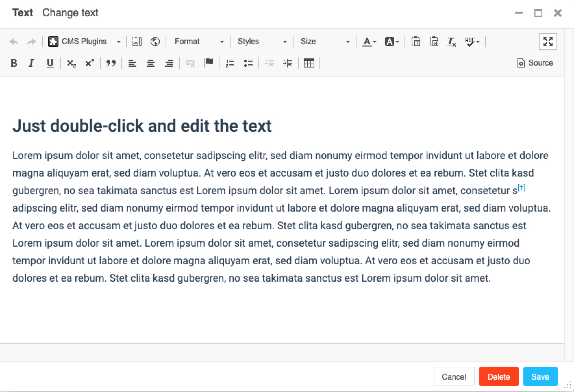The width and height of the screenshot is (574, 392).
Task: Insert a numbered list
Action: point(230,63)
